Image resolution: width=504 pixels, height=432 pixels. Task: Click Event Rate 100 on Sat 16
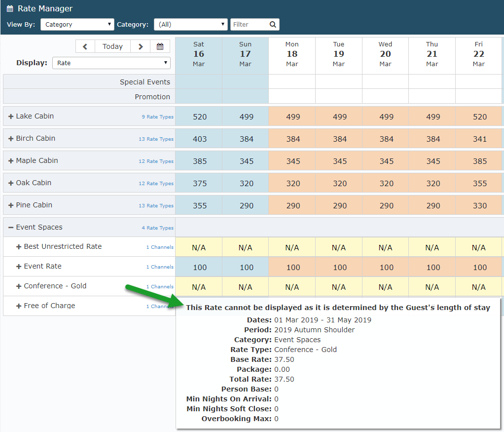click(199, 267)
